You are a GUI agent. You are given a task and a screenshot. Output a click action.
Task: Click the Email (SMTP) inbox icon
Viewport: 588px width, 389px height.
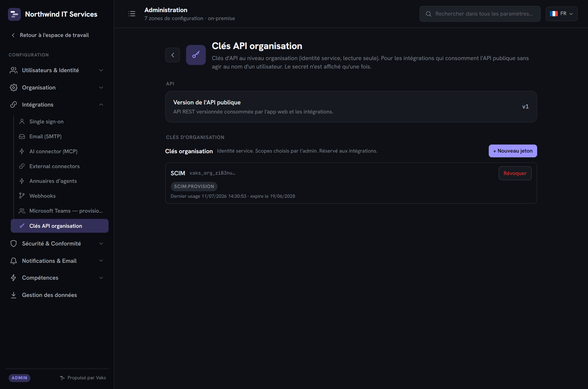[x=22, y=136]
